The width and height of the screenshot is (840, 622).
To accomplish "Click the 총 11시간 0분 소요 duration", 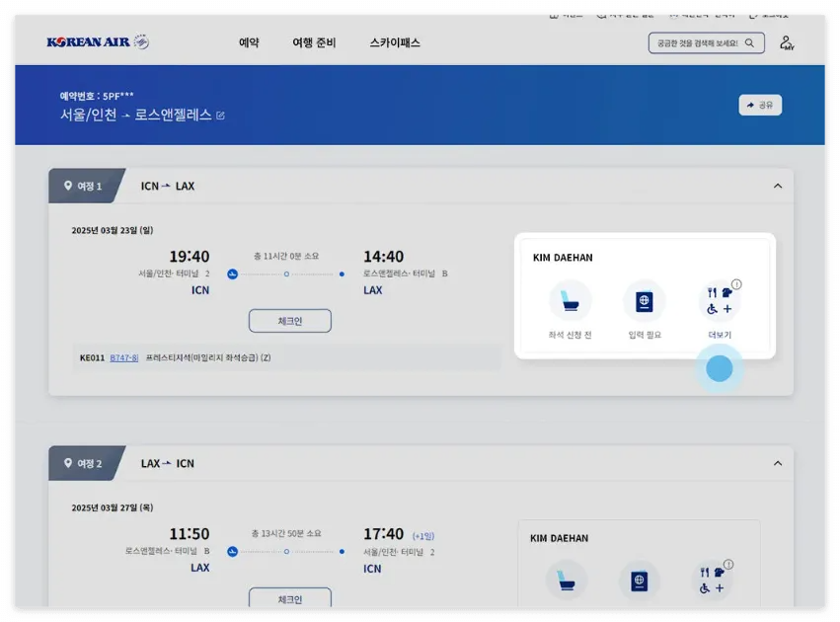I will point(286,256).
